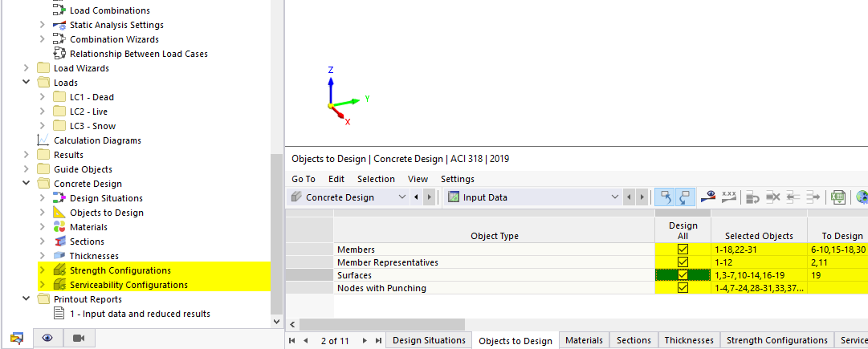Click the navigator vertical scrollbar thumb
Image resolution: width=868 pixels, height=349 pixels.
(275, 233)
